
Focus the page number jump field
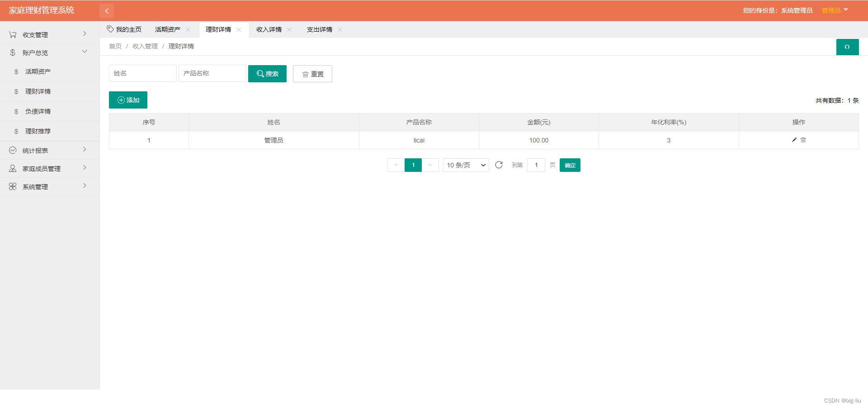pyautogui.click(x=536, y=165)
